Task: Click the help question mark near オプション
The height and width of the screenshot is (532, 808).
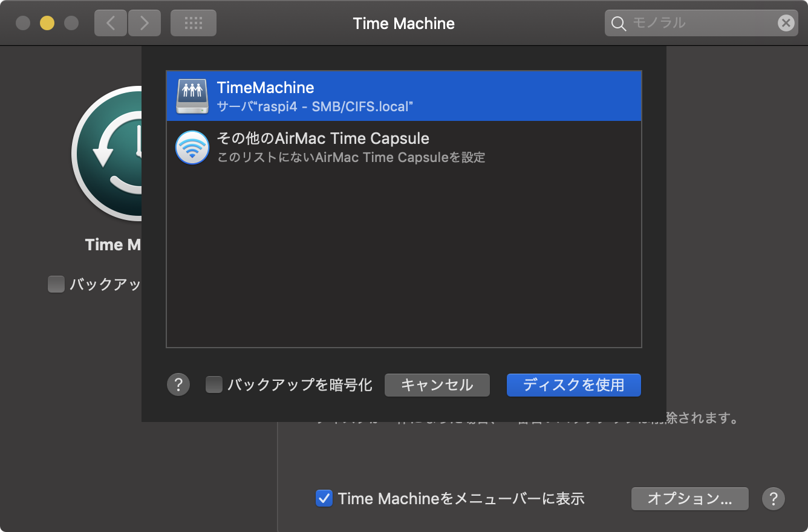Action: click(773, 499)
